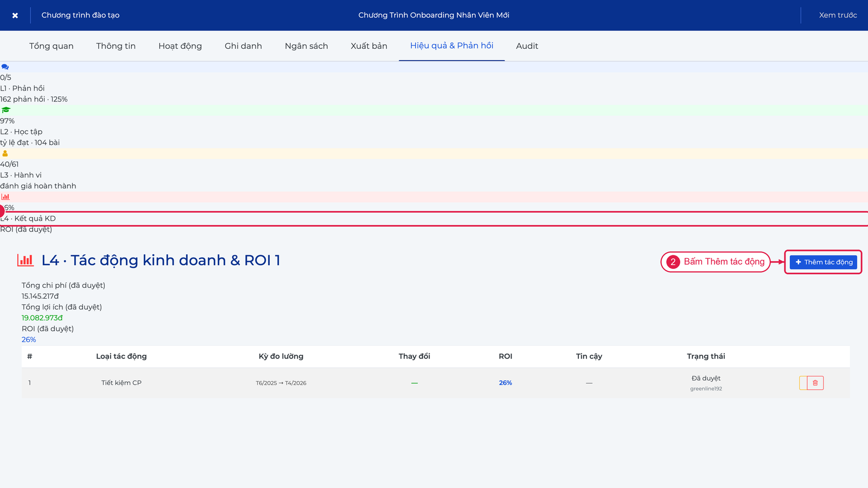Click the Loại tác động column header
868x488 pixels.
[x=122, y=356]
